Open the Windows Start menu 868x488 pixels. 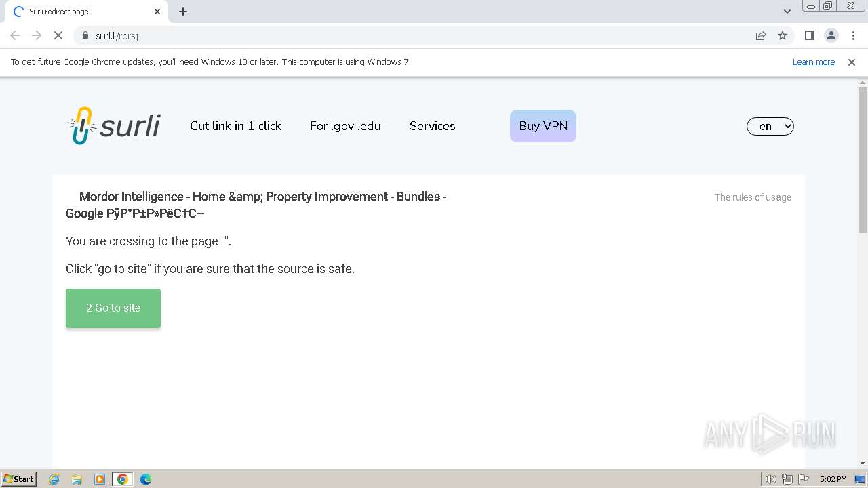pos(19,479)
